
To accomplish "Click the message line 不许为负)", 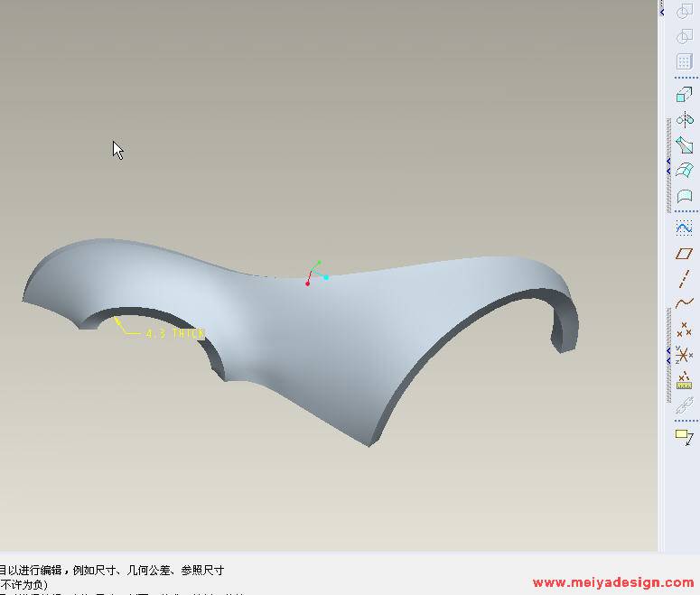I will click(x=24, y=584).
